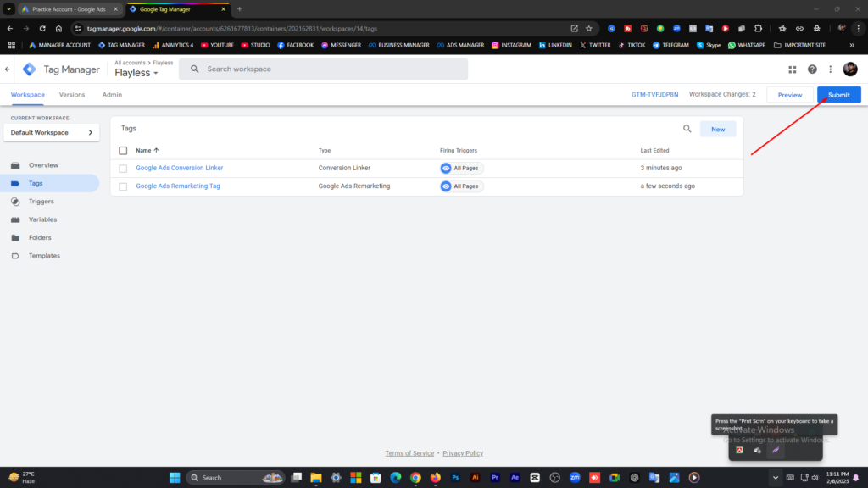Click the GTM-TVFJDP8N container ID
868x488 pixels.
click(x=654, y=95)
